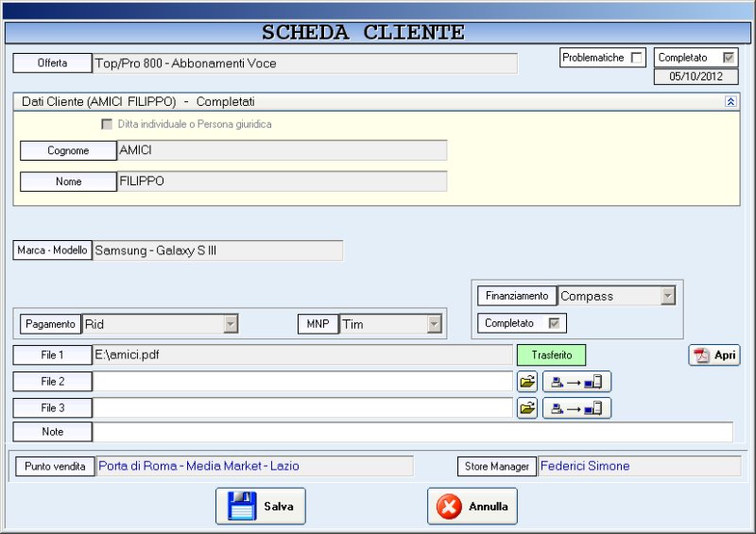
Task: Click the green Trasferito status button
Action: [551, 355]
